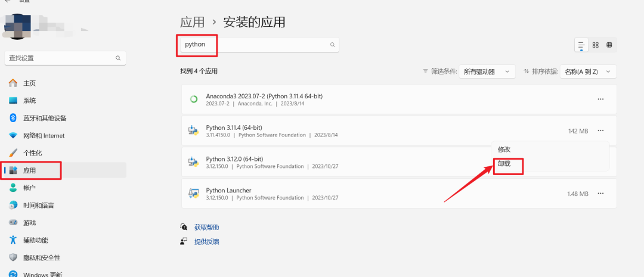The width and height of the screenshot is (644, 277).
Task: Click the Windows Update (Windows 更新) icon
Action: tap(13, 273)
